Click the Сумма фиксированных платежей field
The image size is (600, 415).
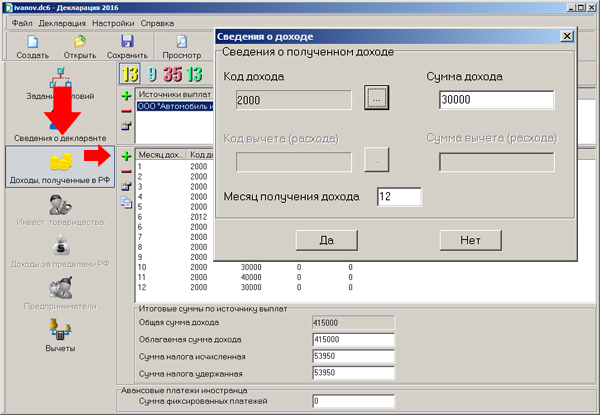point(353,401)
